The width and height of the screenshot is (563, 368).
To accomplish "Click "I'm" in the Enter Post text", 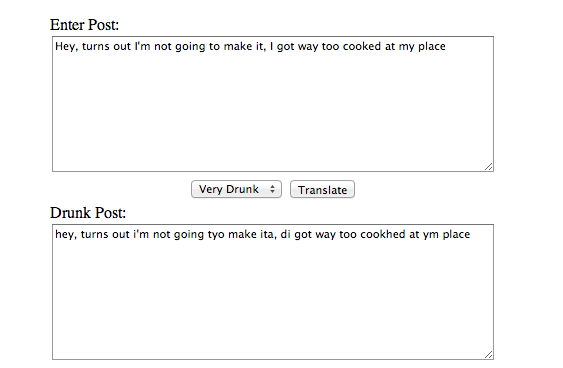I will coord(142,46).
